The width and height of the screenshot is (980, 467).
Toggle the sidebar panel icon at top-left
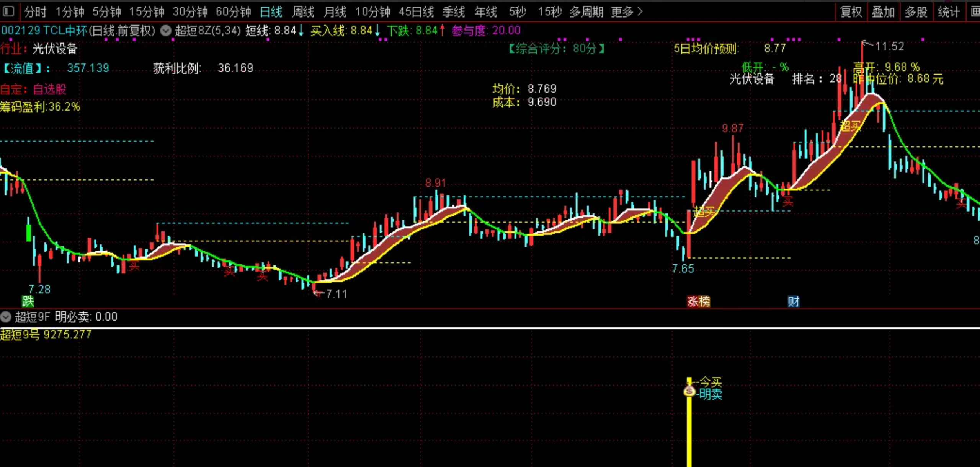[8, 11]
